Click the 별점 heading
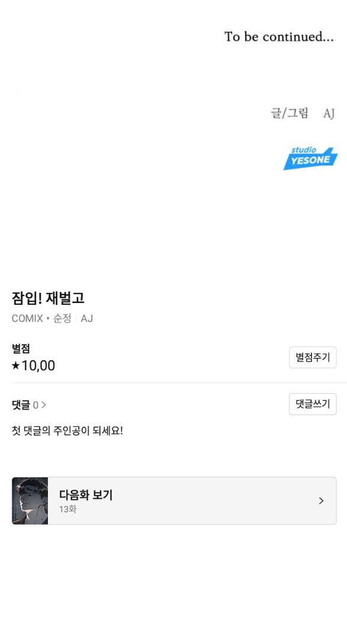Viewport: 347px width, 644px height. coord(21,349)
